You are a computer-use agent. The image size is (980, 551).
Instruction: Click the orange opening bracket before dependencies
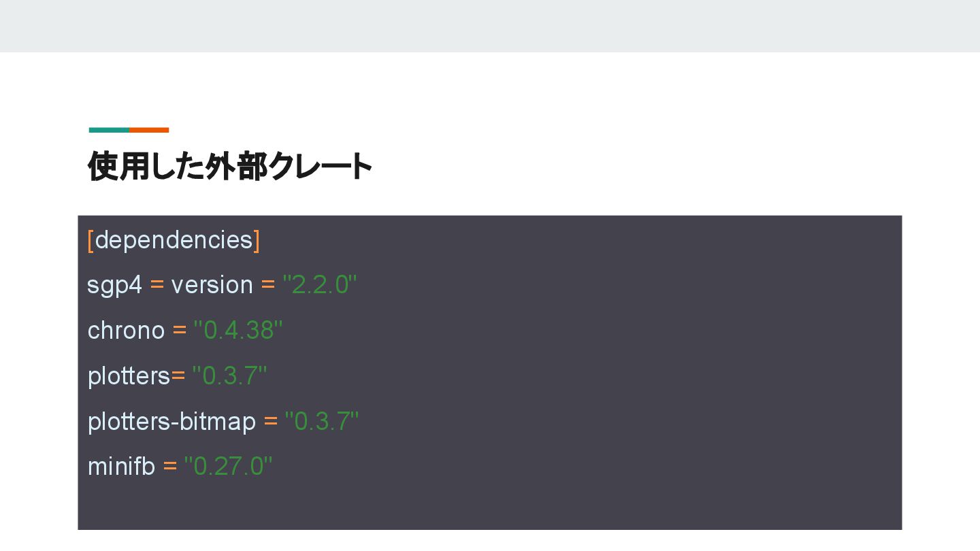[x=91, y=240]
